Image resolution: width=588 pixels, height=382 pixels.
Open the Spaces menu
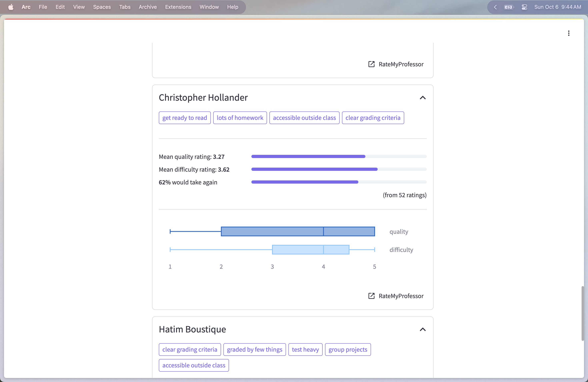point(102,7)
